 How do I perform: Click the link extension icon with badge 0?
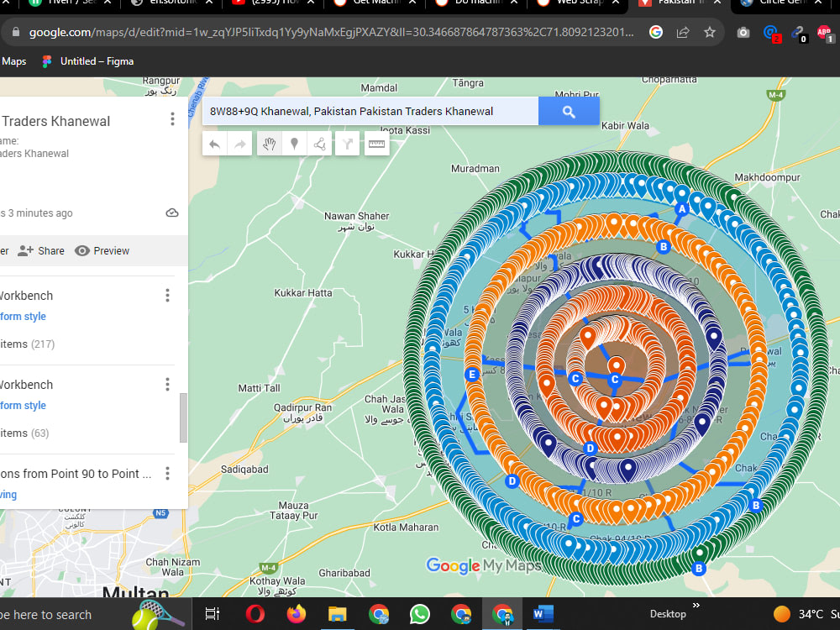click(x=799, y=34)
